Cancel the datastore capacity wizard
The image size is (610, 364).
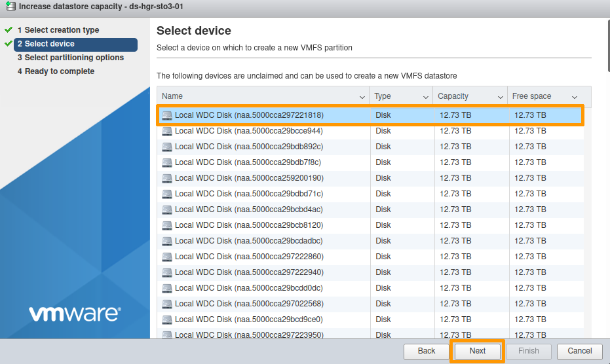(580, 351)
